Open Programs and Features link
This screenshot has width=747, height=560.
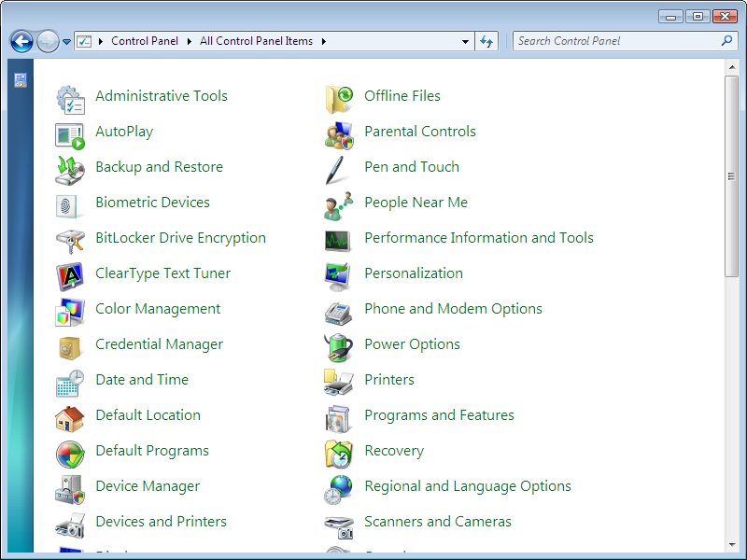point(439,415)
